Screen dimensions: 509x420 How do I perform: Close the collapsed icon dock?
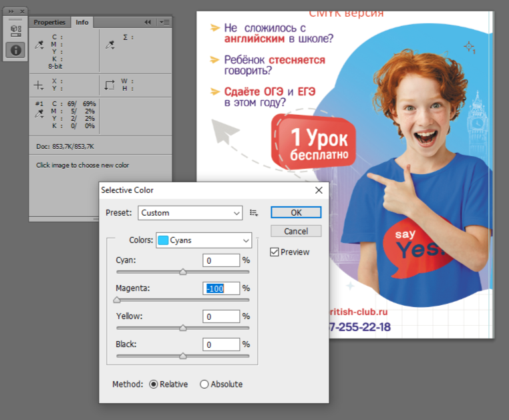pyautogui.click(x=22, y=11)
